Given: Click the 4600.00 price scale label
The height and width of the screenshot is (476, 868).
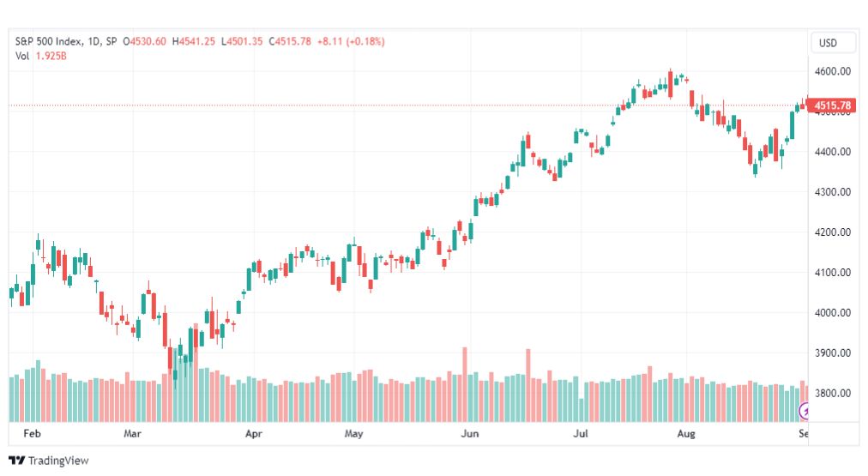Looking at the screenshot, I should (833, 71).
